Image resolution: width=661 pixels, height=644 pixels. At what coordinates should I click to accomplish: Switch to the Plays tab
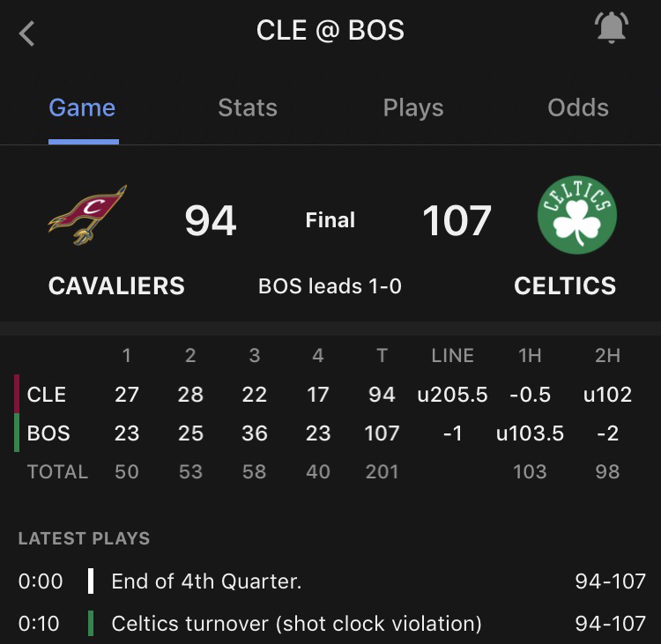pos(413,108)
